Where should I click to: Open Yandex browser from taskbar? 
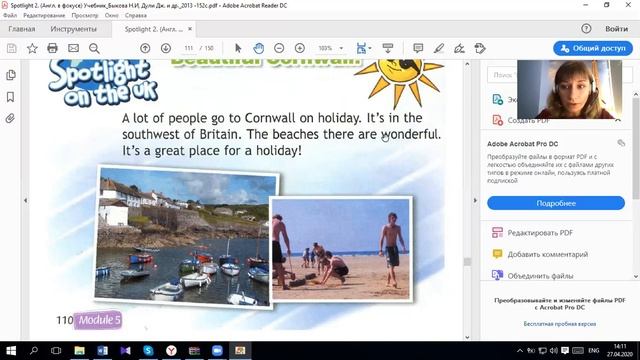click(x=171, y=351)
